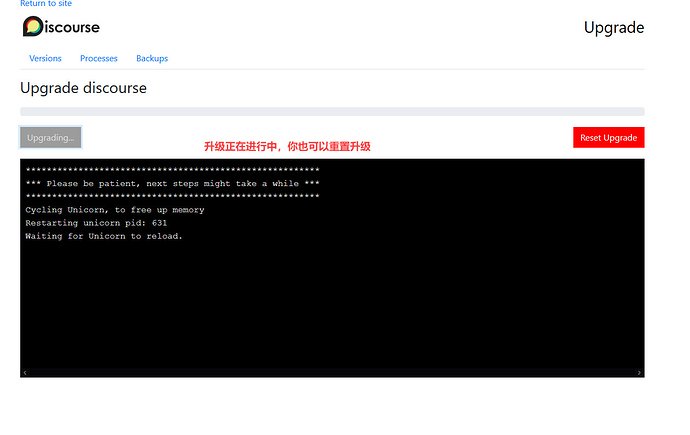Screen dimensions: 690x435
Task: Click the 'Upgrade discourse' heading
Action: 83,88
